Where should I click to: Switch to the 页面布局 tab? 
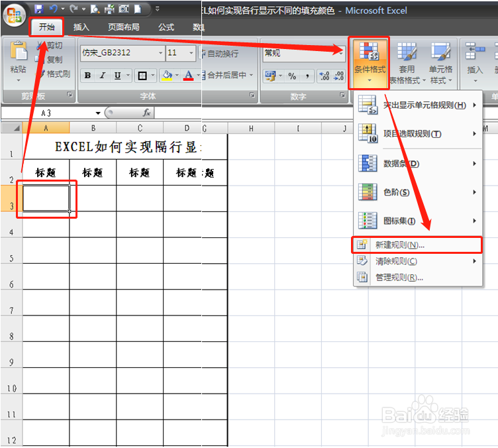coord(124,27)
